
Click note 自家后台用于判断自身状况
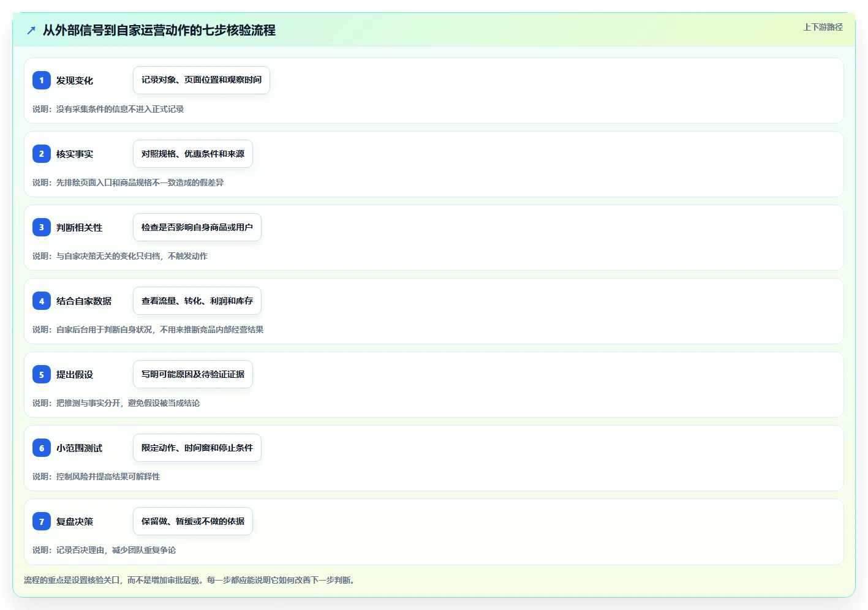(104, 329)
